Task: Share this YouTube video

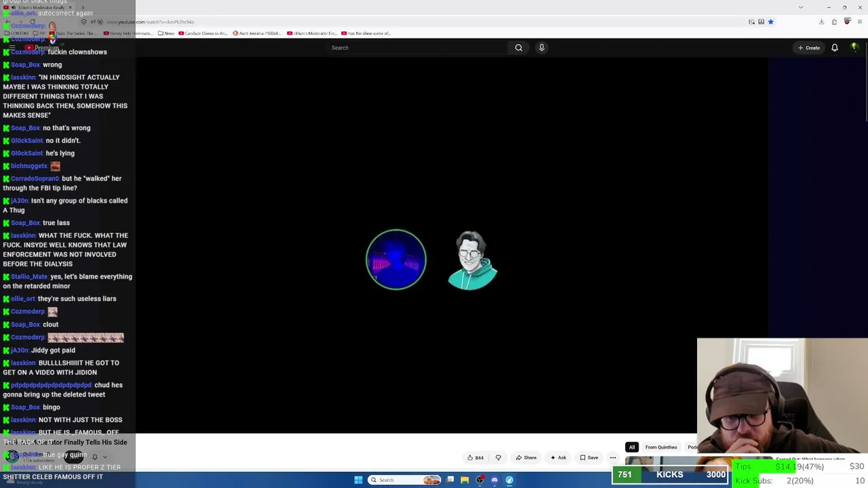Action: pyautogui.click(x=526, y=457)
